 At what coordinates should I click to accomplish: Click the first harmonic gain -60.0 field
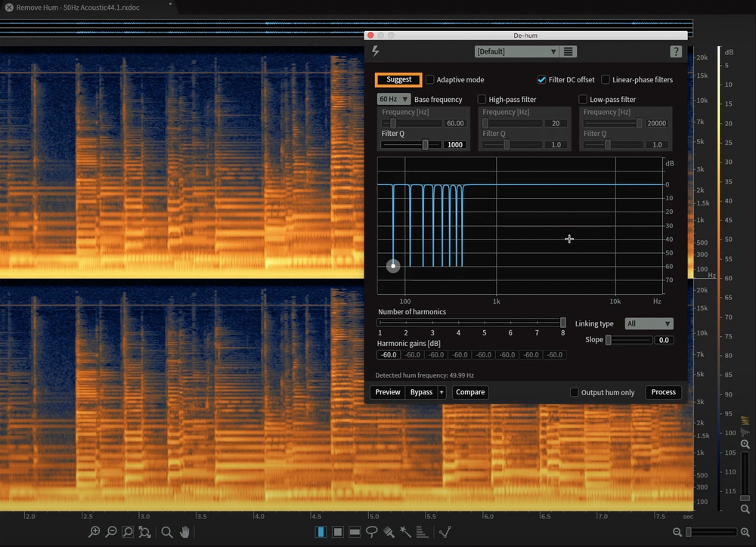[x=388, y=354]
